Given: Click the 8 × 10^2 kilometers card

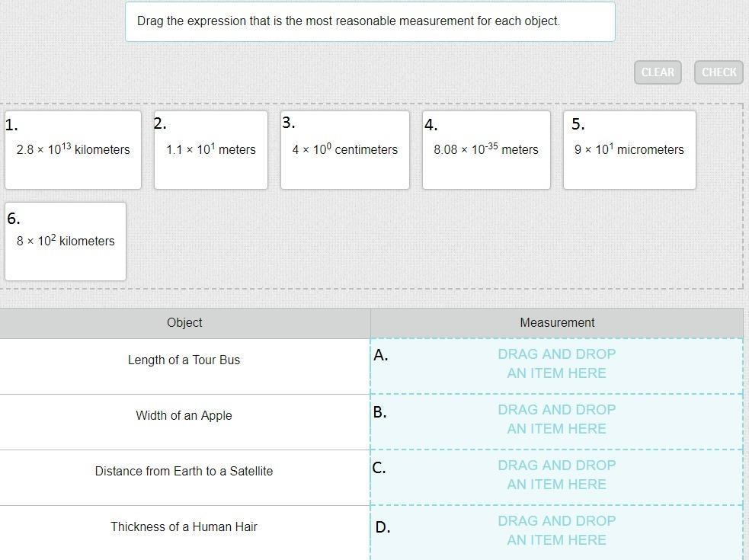Looking at the screenshot, I should pyautogui.click(x=66, y=242).
